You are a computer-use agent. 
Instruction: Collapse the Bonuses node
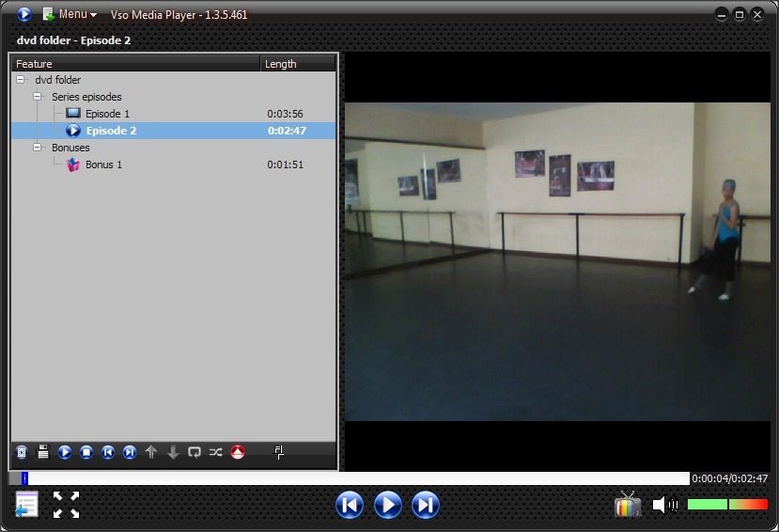coord(38,147)
